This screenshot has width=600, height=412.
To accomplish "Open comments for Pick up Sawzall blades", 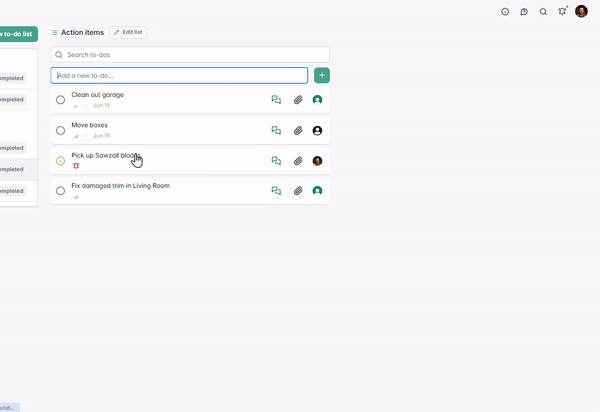I will tap(277, 161).
